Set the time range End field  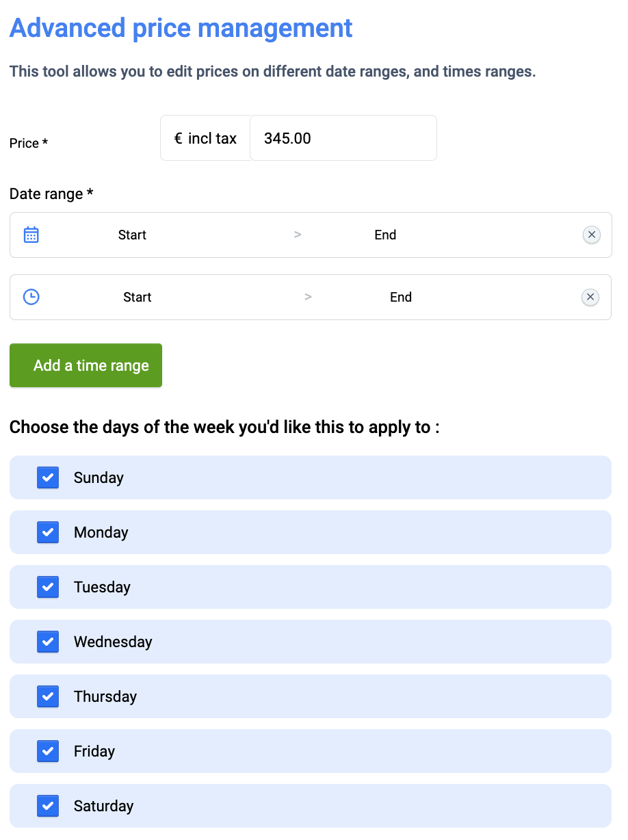[400, 298]
